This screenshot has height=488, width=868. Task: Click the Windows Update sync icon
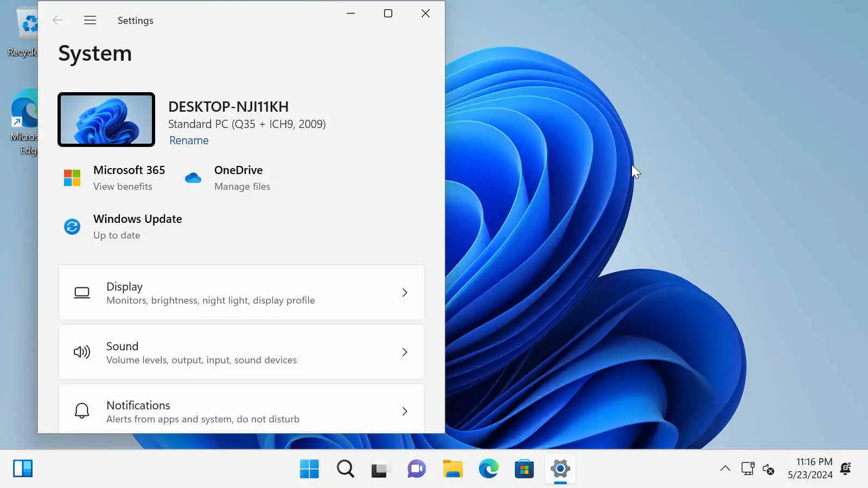72,227
